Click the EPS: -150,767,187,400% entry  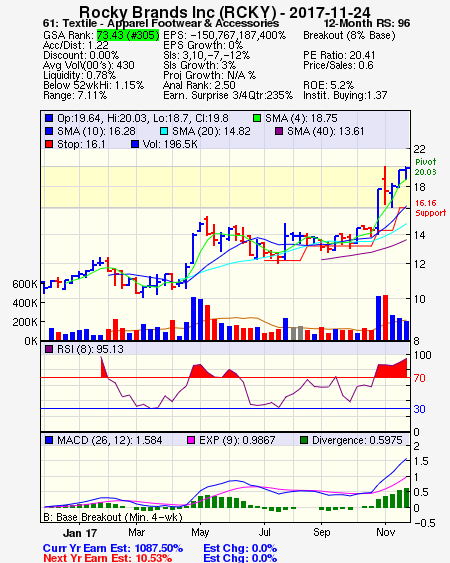click(x=224, y=35)
